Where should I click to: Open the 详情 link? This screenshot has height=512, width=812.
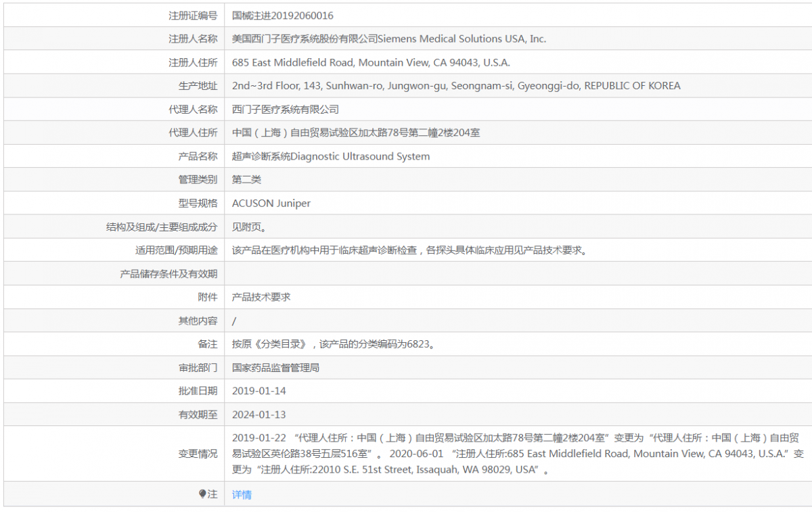click(242, 494)
